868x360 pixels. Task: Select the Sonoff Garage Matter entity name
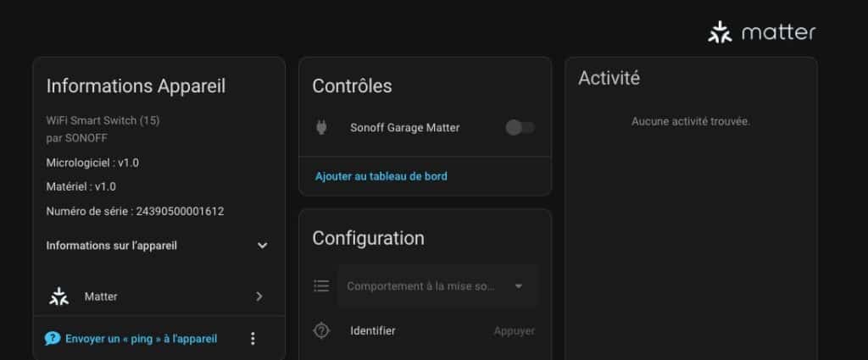click(405, 128)
